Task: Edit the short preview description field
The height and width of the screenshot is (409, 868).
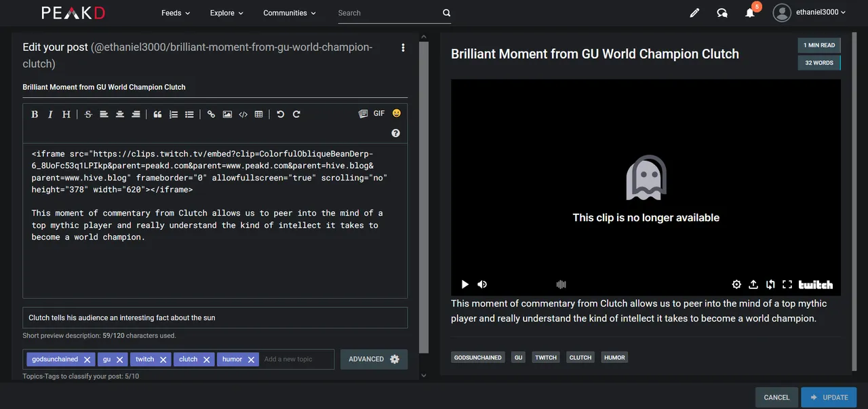Action: pos(215,317)
